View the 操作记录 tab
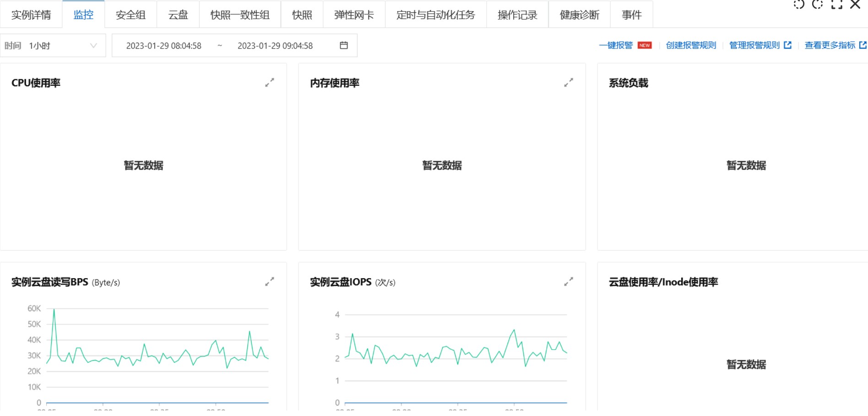 [517, 15]
